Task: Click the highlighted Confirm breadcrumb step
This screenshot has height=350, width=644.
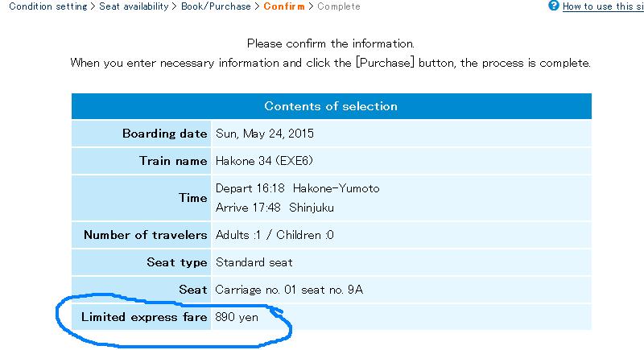Action: (x=284, y=6)
